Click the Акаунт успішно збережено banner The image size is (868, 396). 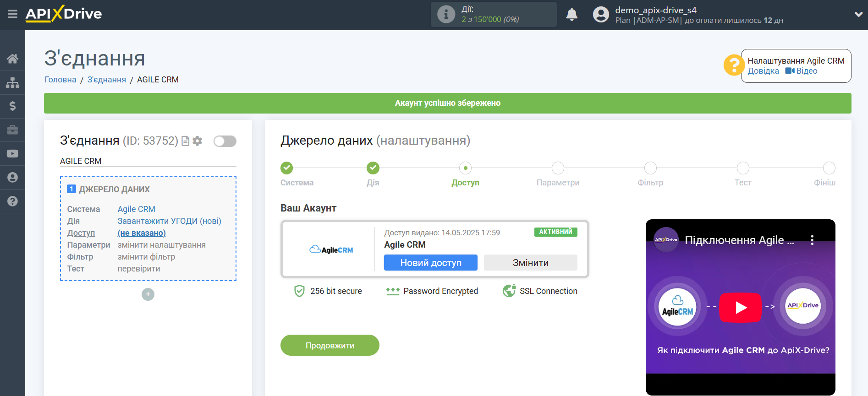[x=448, y=103]
